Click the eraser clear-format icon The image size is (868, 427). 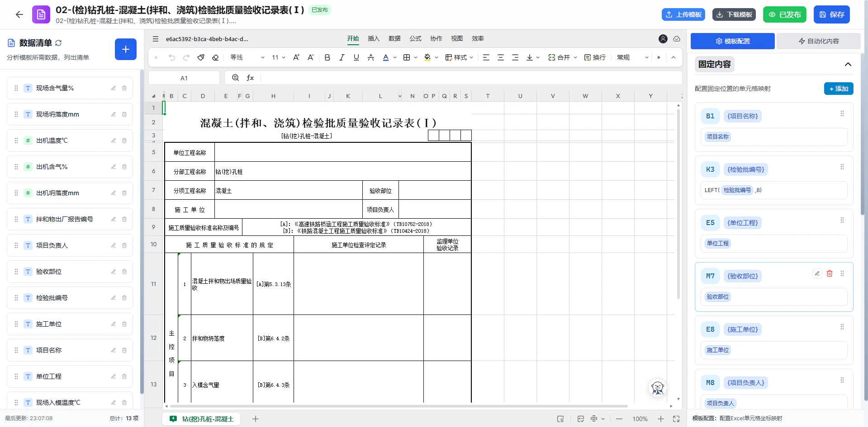coord(215,57)
